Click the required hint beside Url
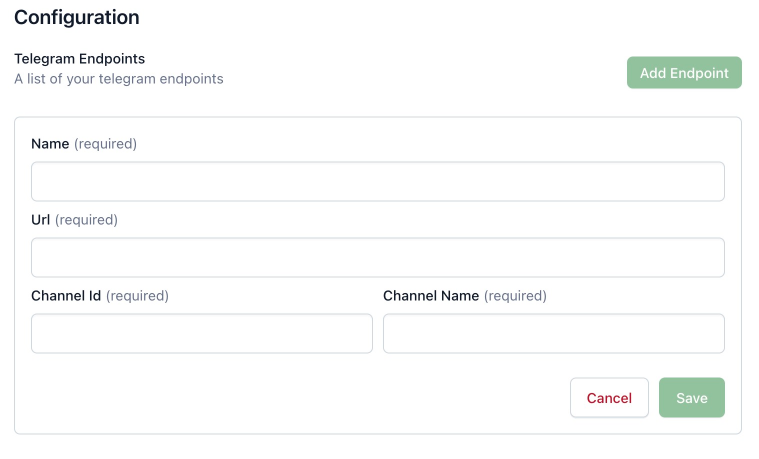The width and height of the screenshot is (759, 459). (x=86, y=220)
